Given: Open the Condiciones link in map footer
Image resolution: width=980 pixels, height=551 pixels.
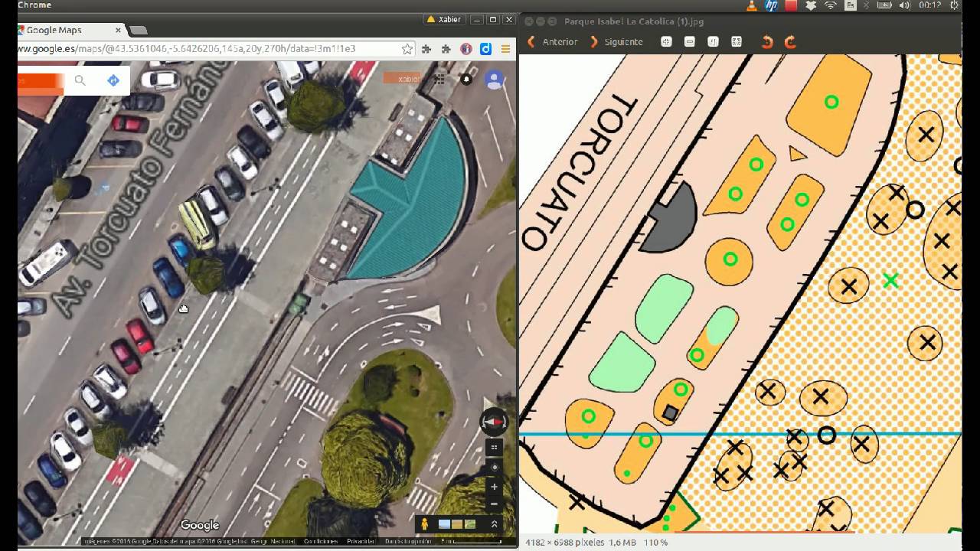Looking at the screenshot, I should (x=321, y=541).
